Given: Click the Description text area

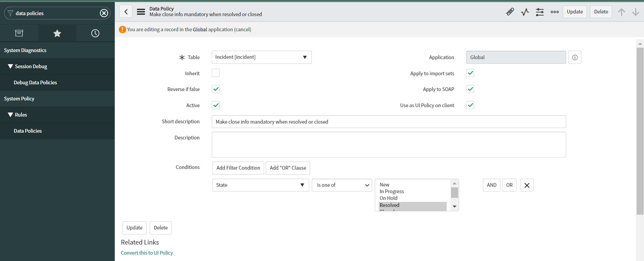Looking at the screenshot, I should [x=389, y=145].
